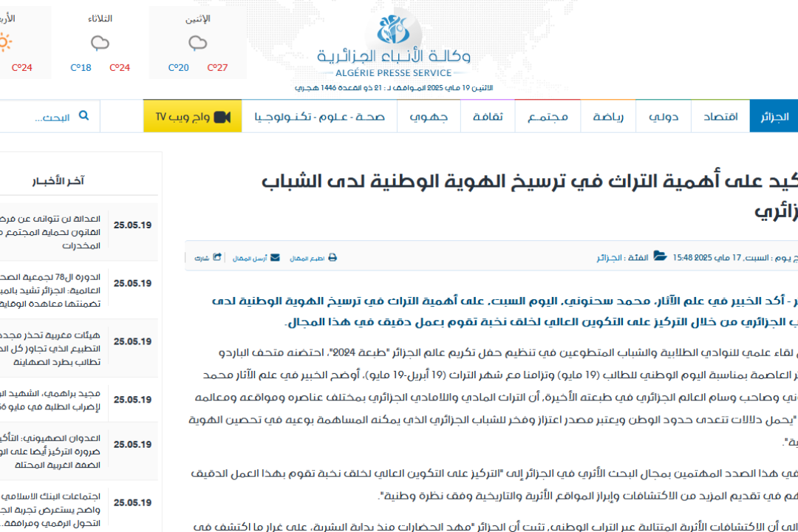The height and width of the screenshot is (532, 798).
Task: Open the اقتصاد menu tab
Action: 720,117
